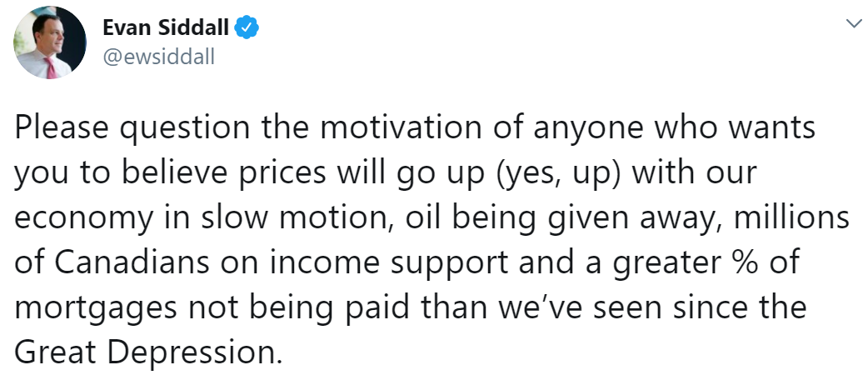Open Evan Siddall's profile avatar photo
This screenshot has width=868, height=375.
(x=50, y=43)
